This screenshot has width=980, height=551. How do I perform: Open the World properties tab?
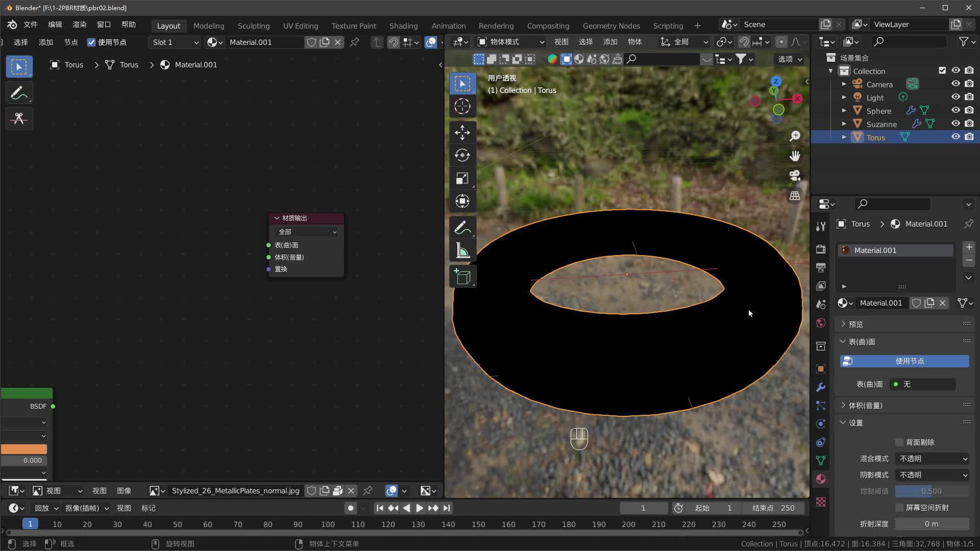tap(821, 323)
